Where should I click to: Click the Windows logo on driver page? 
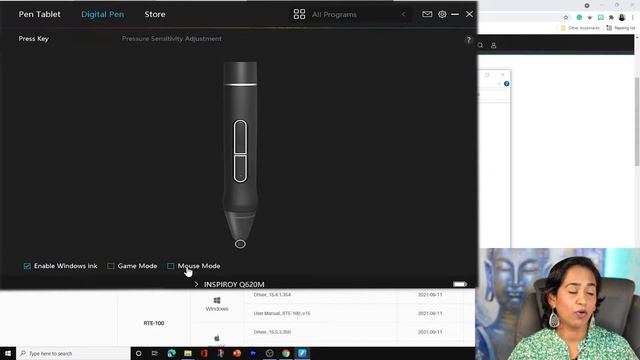pyautogui.click(x=217, y=300)
